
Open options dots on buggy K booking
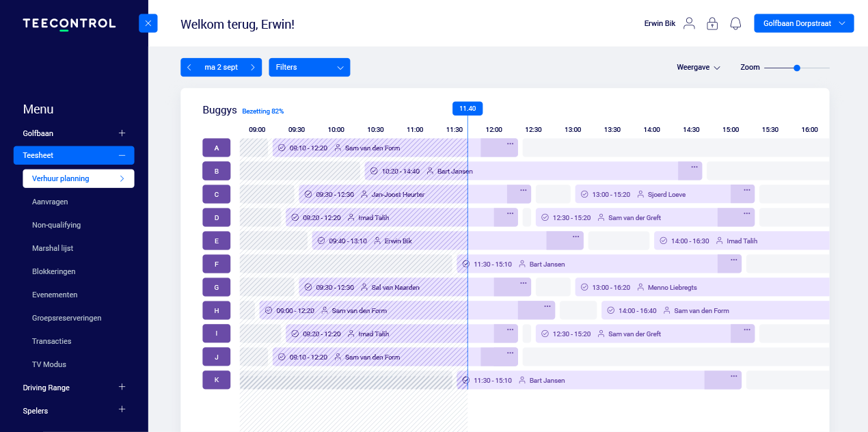click(733, 376)
